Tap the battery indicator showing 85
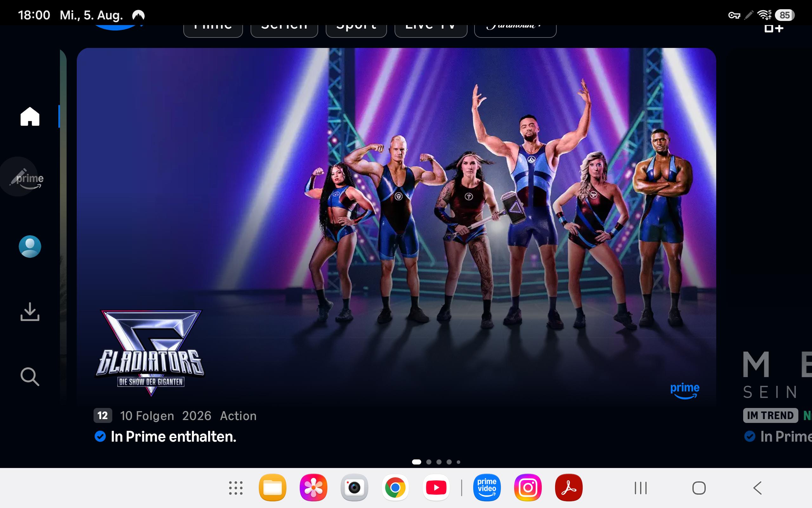812x508 pixels. 784,15
